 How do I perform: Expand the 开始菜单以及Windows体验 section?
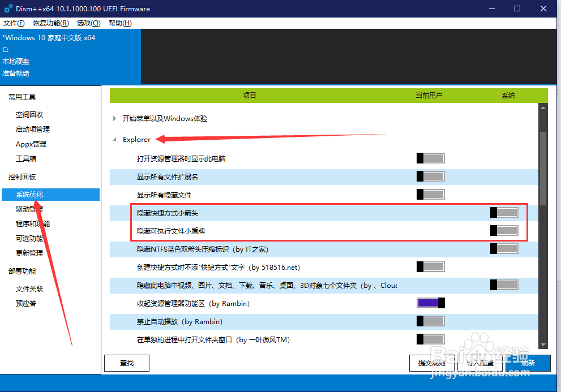(x=114, y=118)
